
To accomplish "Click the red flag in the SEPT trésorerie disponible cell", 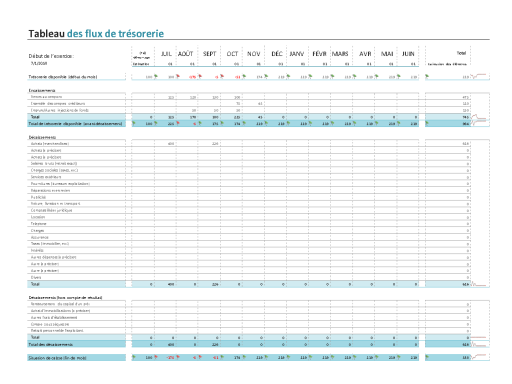I will click(222, 76).
